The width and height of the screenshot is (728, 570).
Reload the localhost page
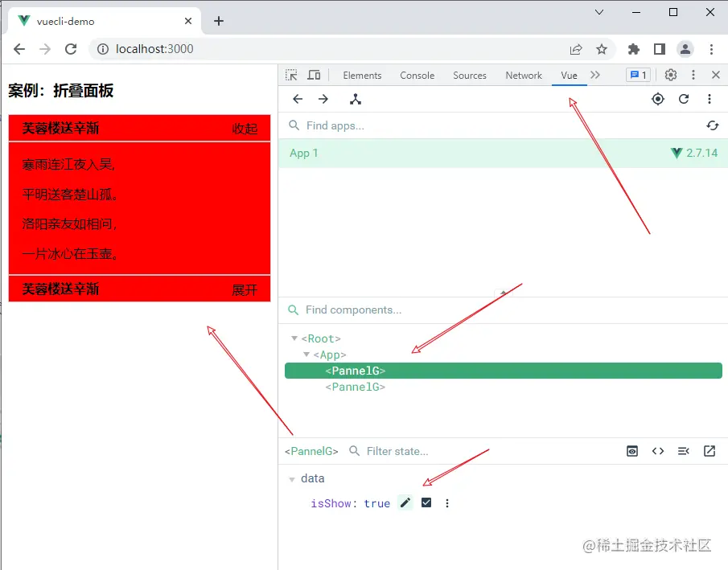click(71, 49)
